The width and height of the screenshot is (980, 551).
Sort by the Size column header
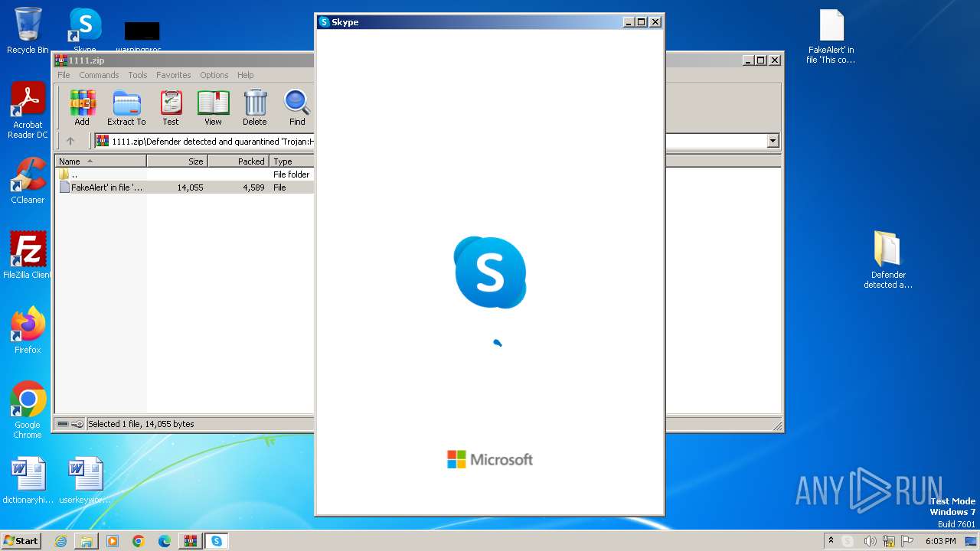click(x=177, y=161)
